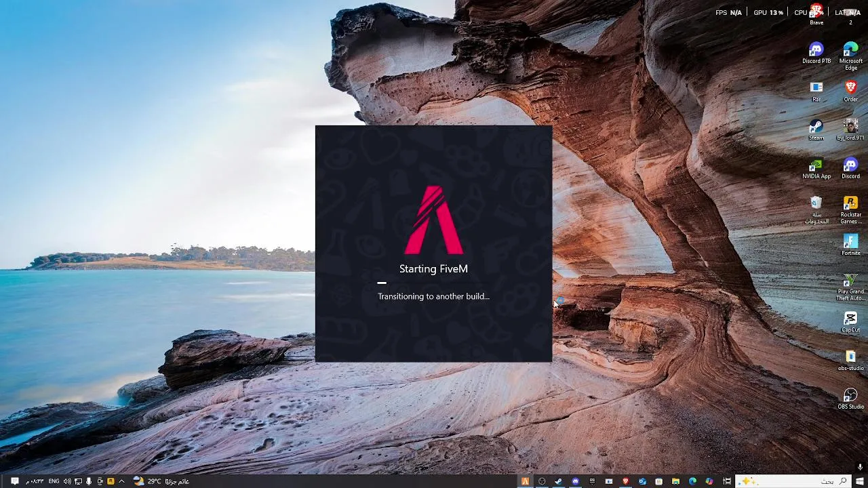This screenshot has width=868, height=488.
Task: Select the Rar desktop icon
Action: point(816,91)
